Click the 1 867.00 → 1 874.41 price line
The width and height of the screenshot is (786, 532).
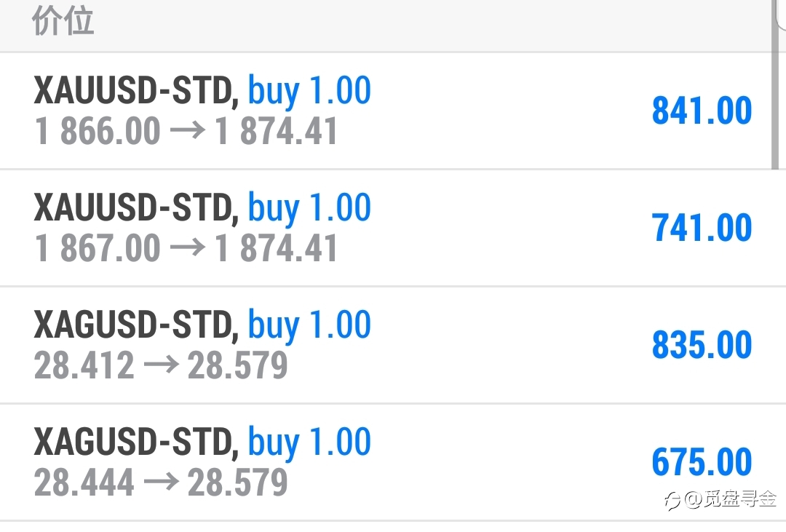[x=186, y=248]
